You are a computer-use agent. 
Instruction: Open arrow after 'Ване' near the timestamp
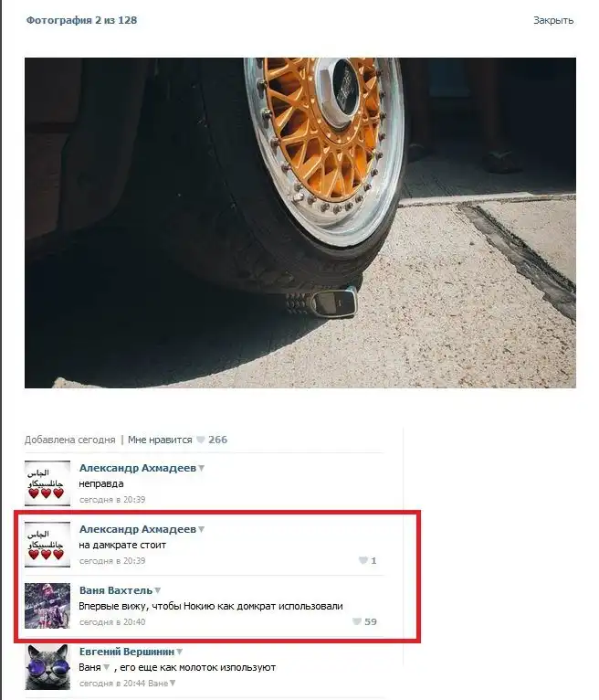[173, 683]
